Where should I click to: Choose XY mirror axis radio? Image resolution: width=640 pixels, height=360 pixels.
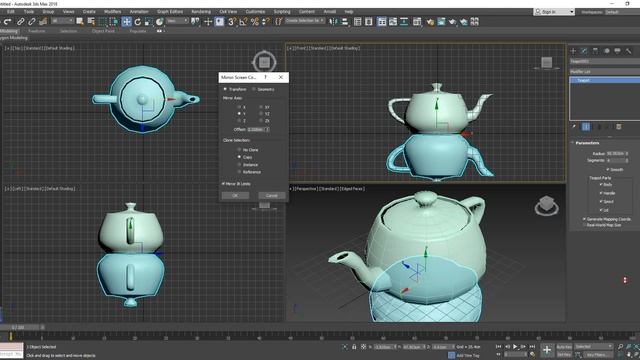(261, 107)
